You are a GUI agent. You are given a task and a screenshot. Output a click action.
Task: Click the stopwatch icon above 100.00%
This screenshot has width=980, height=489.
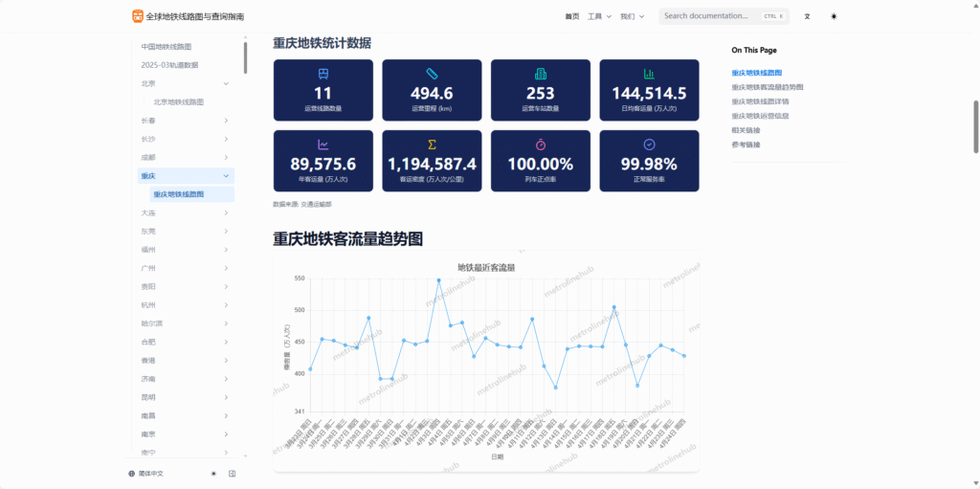tap(541, 144)
